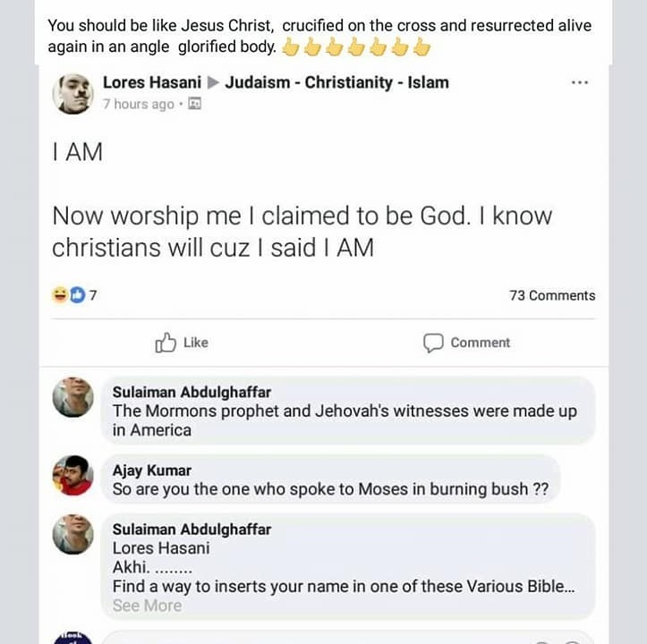Click Sulaiman Abdulghaffar's avatar on the last comment

point(72,534)
